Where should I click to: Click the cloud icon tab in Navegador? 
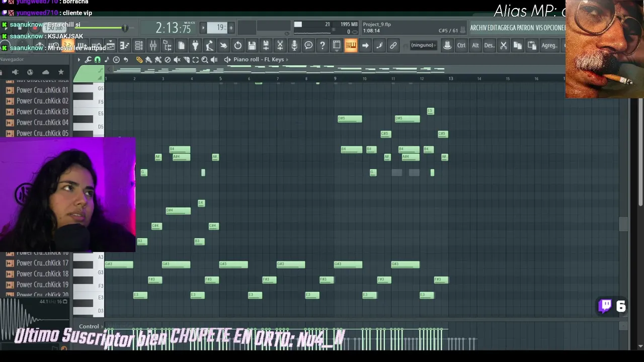45,72
